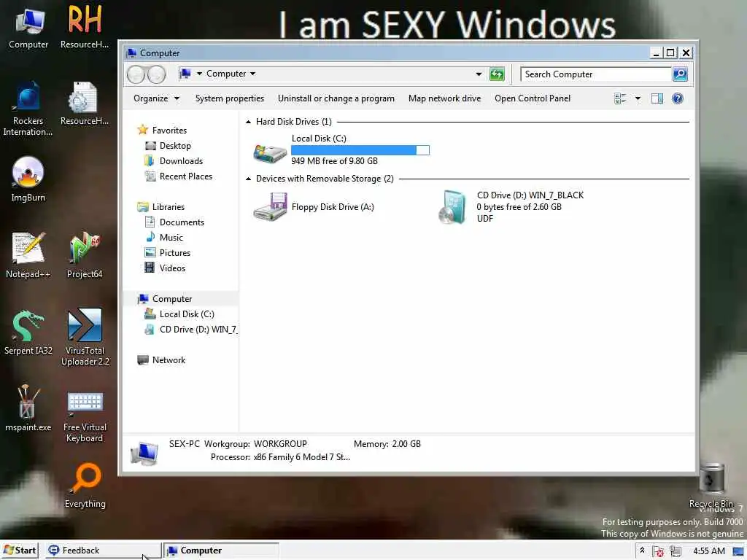Select Local Disk (C:) in navigation pane
The image size is (747, 560).
(x=179, y=314)
